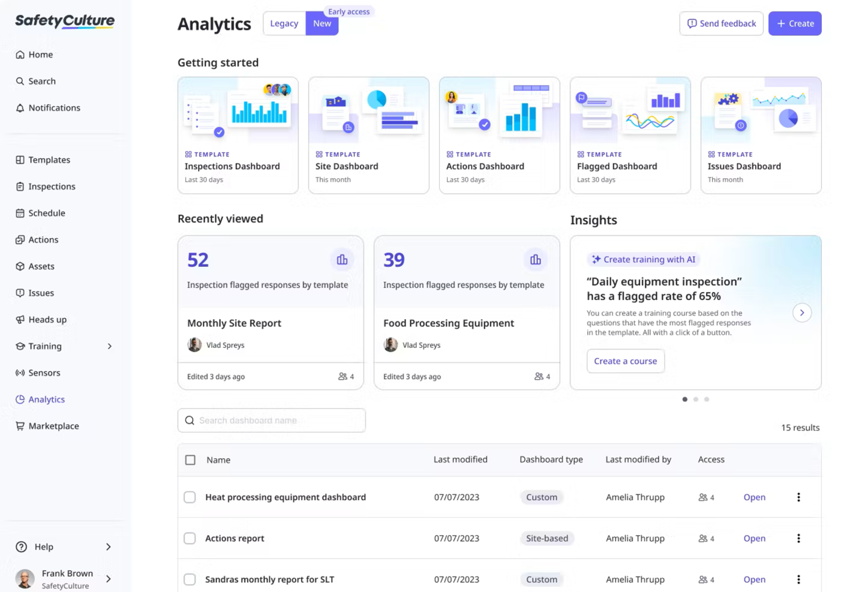The image size is (868, 592).
Task: Go to next insight with arrow button
Action: (x=802, y=312)
